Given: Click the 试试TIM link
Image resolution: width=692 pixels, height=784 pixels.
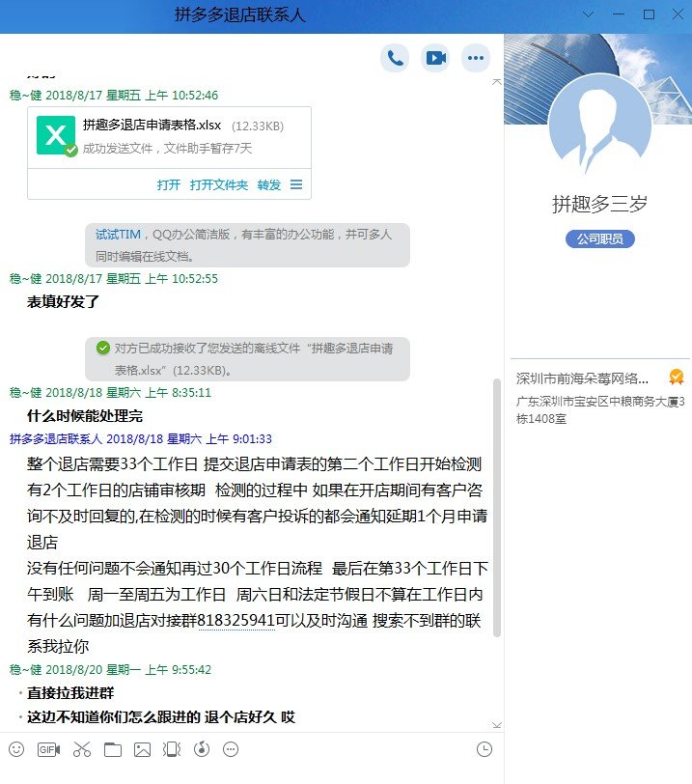Looking at the screenshot, I should pos(119,234).
